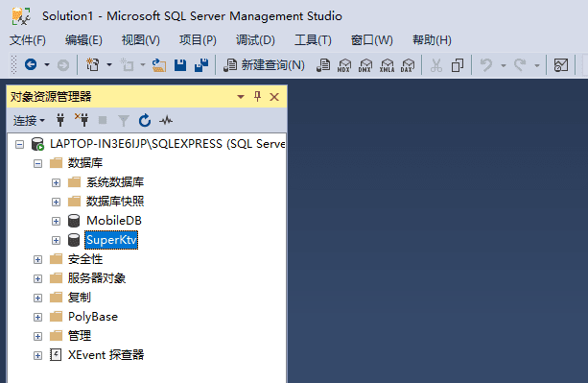Click the Open File folder icon
588x383 pixels.
[159, 65]
